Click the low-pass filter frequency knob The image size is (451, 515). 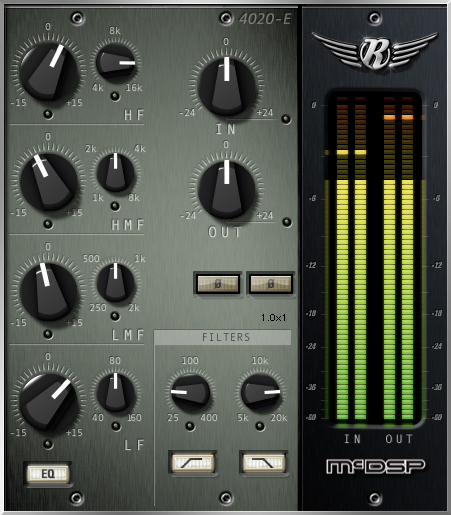(x=261, y=393)
